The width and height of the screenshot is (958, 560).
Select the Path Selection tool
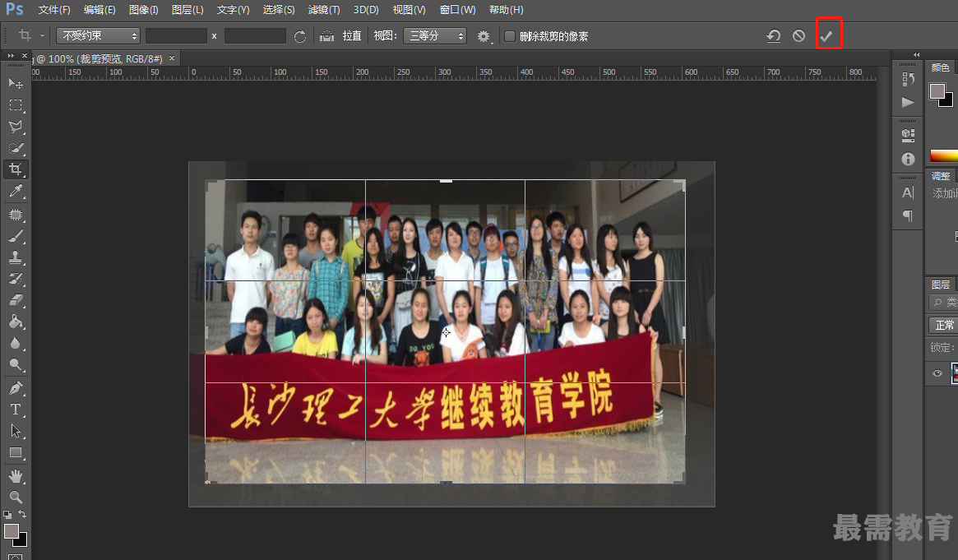(x=16, y=431)
